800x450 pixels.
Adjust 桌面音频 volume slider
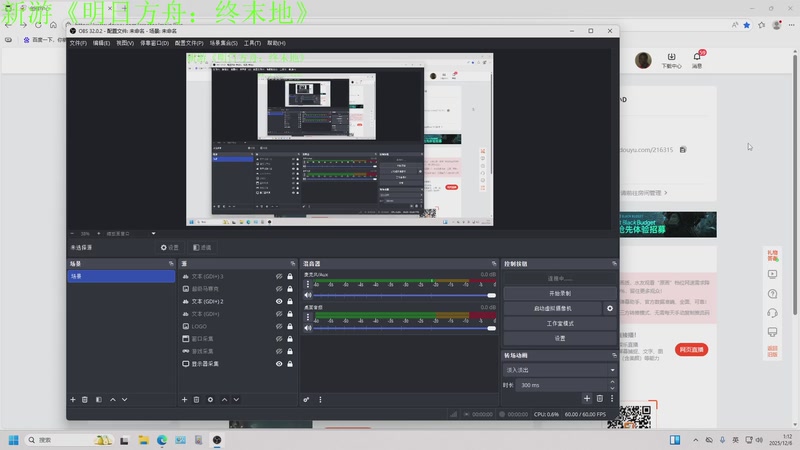[x=405, y=328]
